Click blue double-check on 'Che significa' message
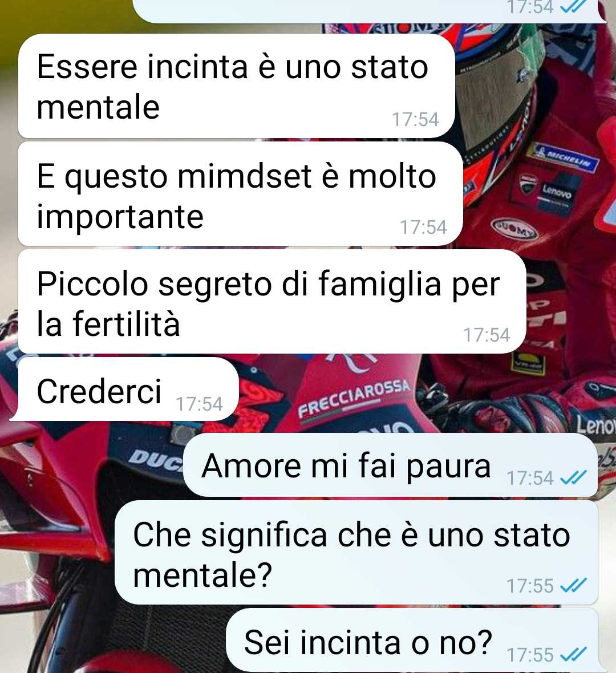This screenshot has height=673, width=616. click(573, 585)
